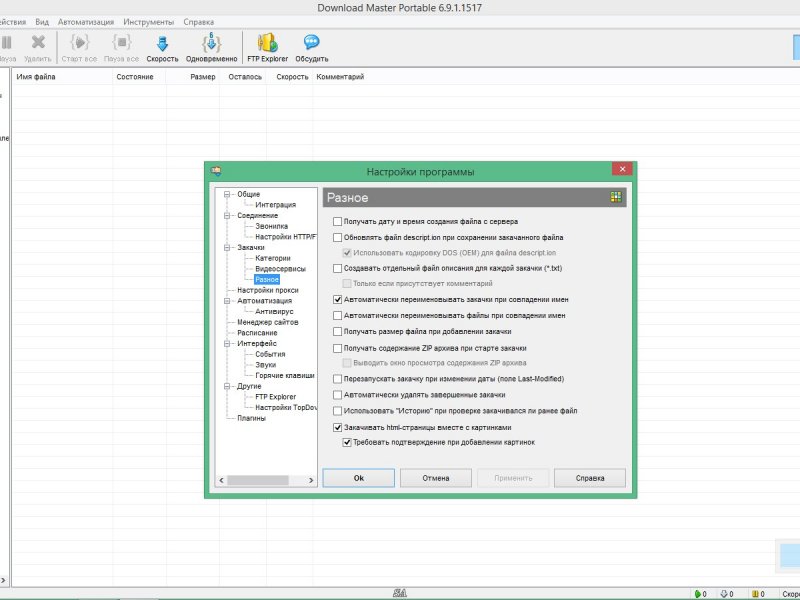
Task: Check Автоматически удалять завершенные закачки
Action: click(x=337, y=395)
